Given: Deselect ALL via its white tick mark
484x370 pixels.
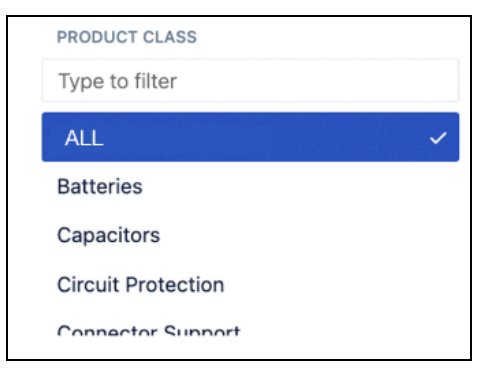Looking at the screenshot, I should tap(438, 138).
